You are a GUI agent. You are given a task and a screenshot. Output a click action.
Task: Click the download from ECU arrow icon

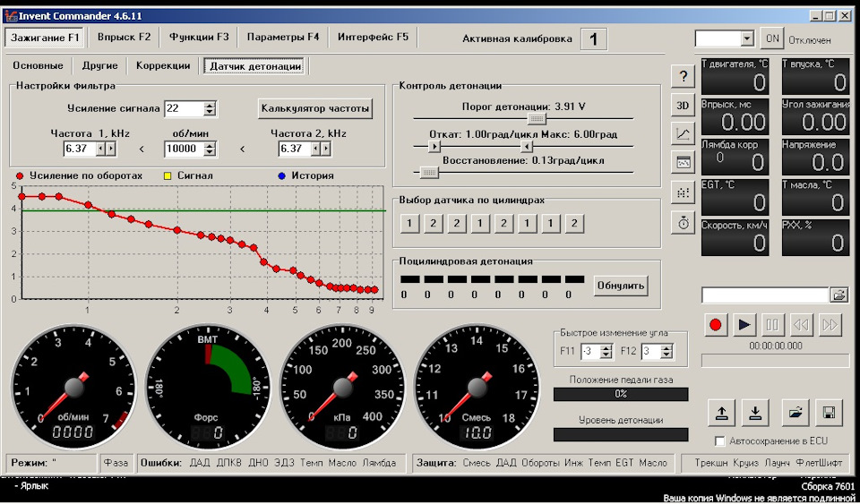[755, 413]
